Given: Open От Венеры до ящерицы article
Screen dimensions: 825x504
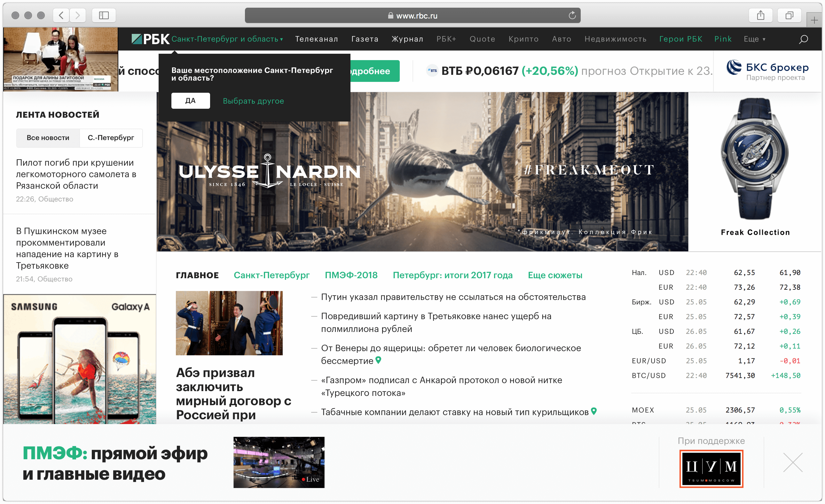Looking at the screenshot, I should [451, 354].
